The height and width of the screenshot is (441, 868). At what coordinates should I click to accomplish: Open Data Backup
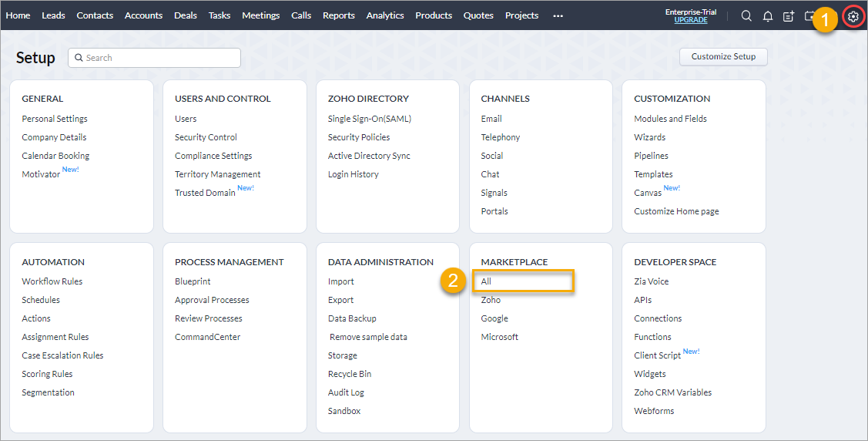(x=352, y=318)
